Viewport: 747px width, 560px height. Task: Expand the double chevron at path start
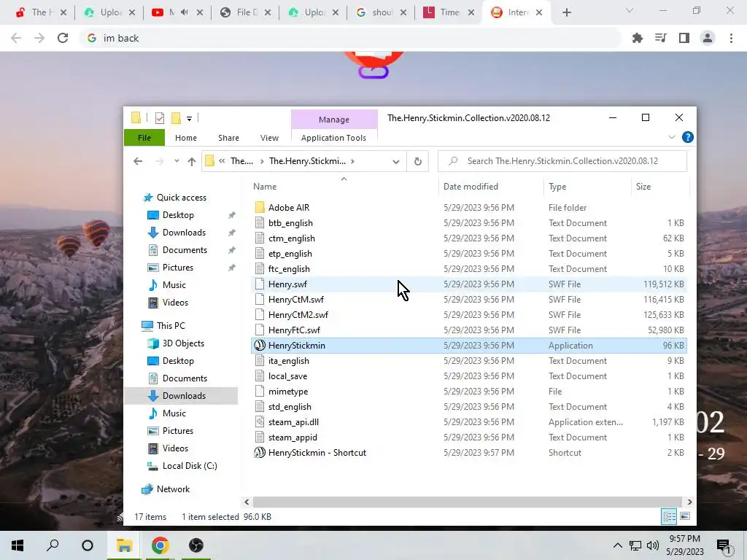[x=222, y=161]
